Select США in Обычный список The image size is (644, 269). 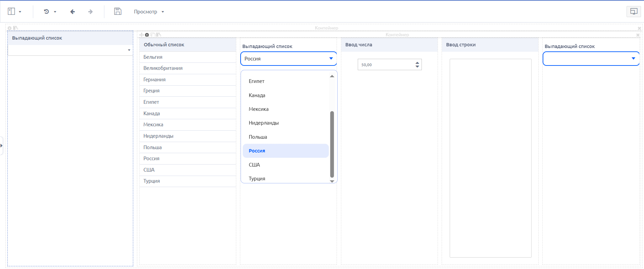[x=188, y=170]
